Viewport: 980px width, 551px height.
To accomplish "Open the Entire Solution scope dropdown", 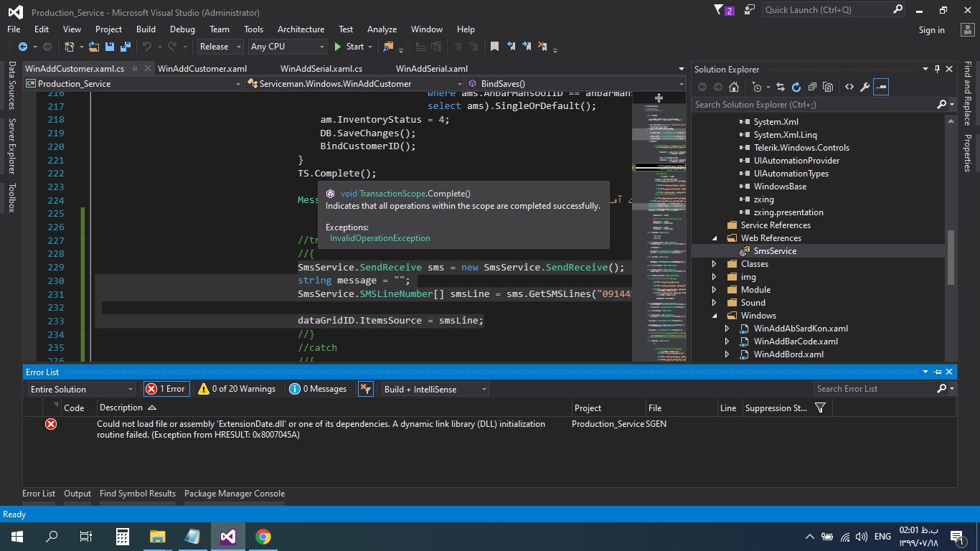I will 82,389.
